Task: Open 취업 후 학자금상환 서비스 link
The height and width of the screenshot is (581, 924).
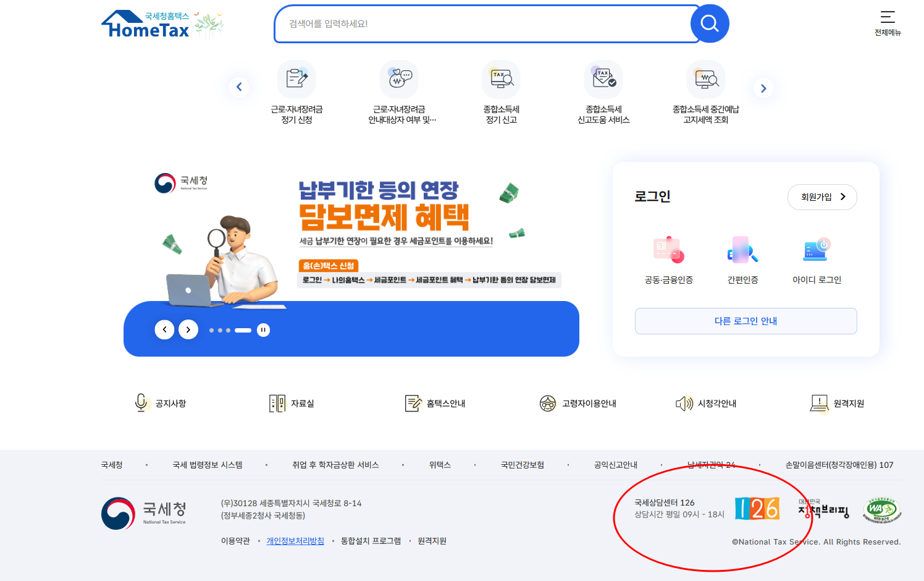Action: pyautogui.click(x=335, y=465)
